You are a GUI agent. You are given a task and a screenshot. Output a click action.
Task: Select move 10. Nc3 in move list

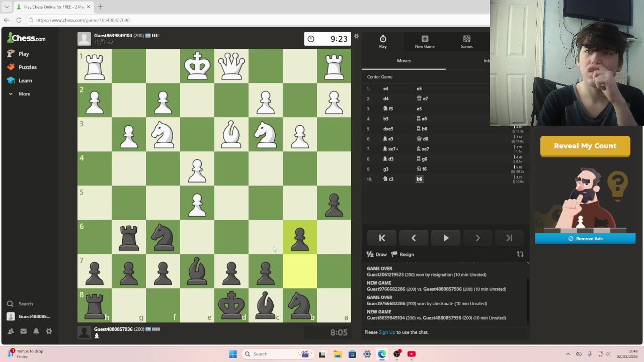pos(388,179)
